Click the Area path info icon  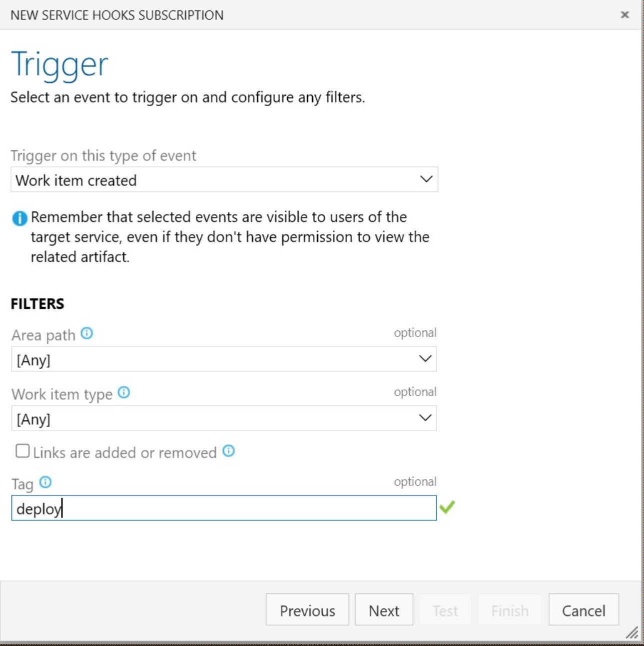[88, 334]
